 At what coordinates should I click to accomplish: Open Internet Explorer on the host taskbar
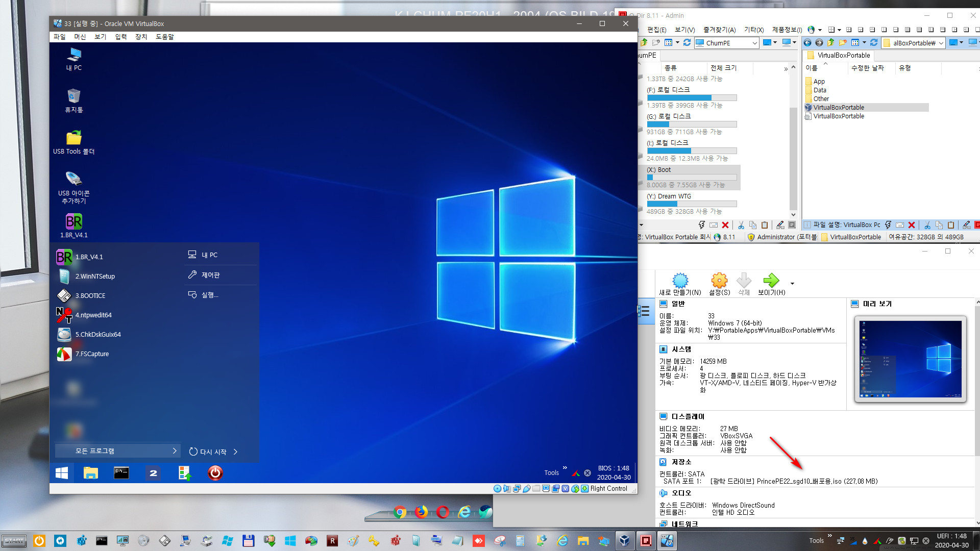[562, 540]
